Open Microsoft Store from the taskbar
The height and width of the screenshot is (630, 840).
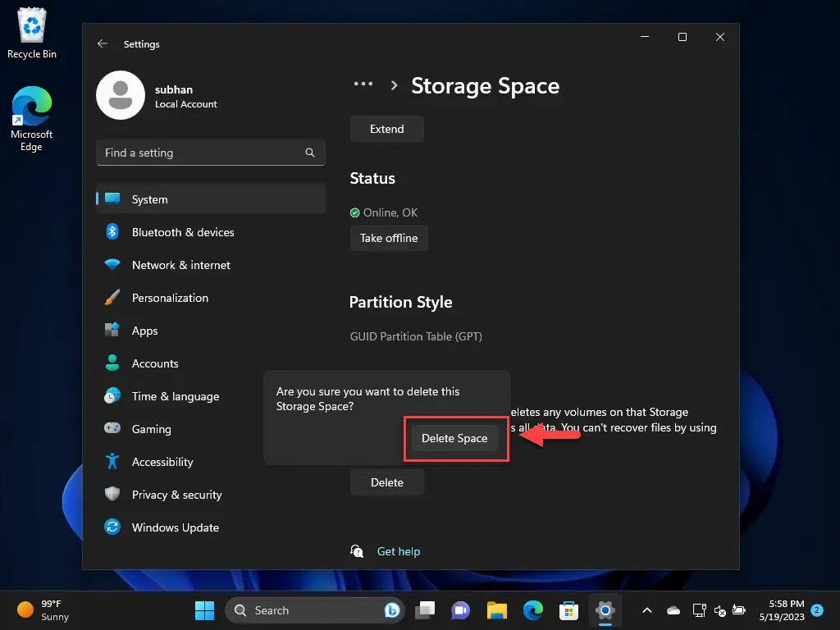(568, 610)
